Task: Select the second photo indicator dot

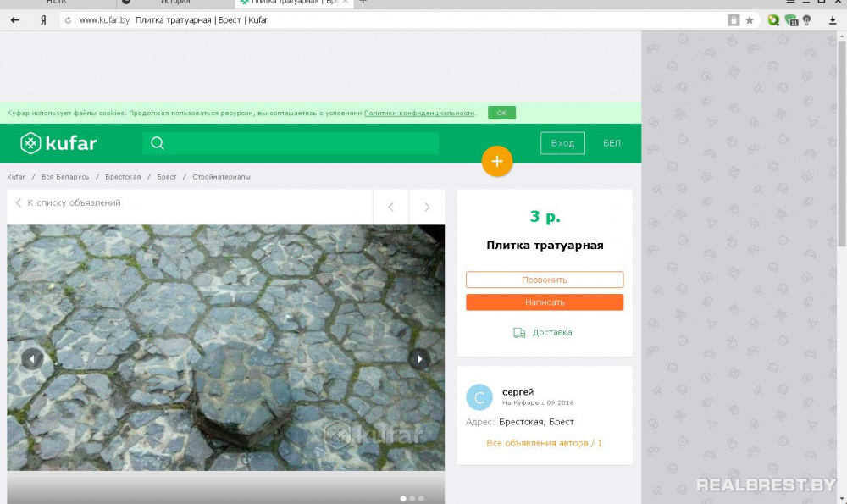Action: tap(412, 499)
